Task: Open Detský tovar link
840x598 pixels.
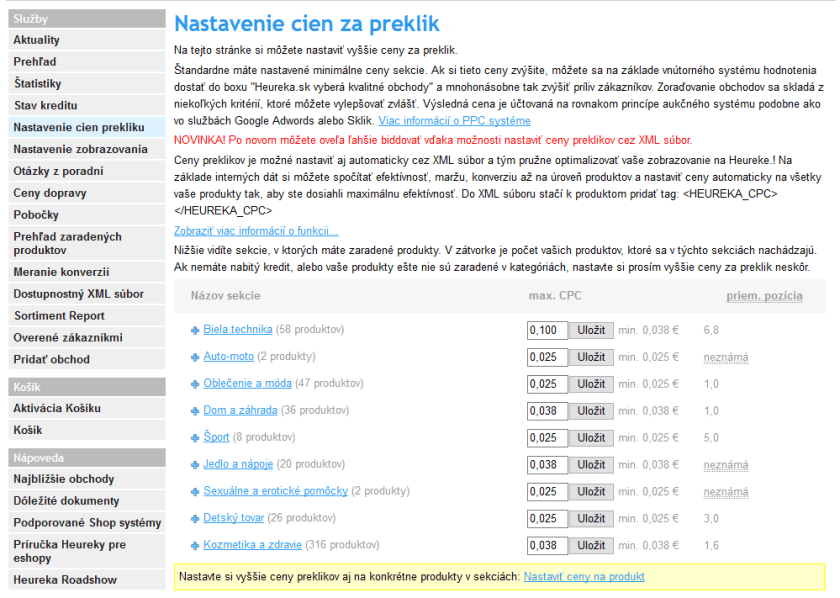Action: click(x=233, y=518)
